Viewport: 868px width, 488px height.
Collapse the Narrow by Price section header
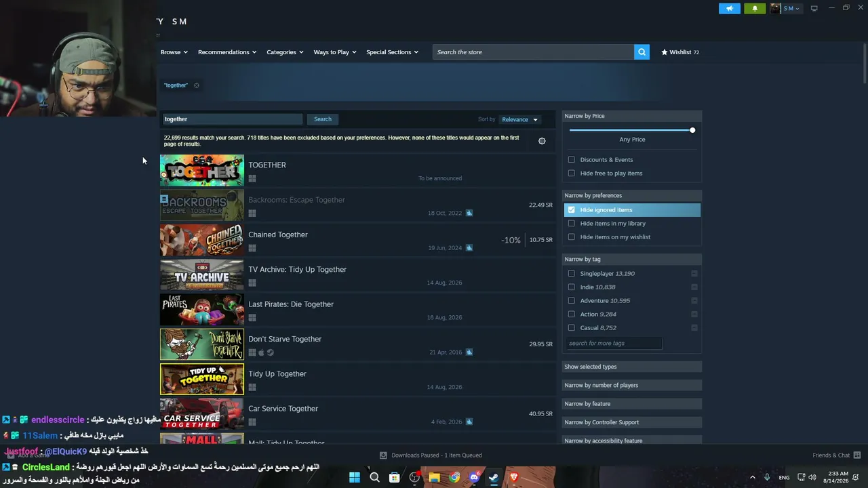(x=632, y=116)
